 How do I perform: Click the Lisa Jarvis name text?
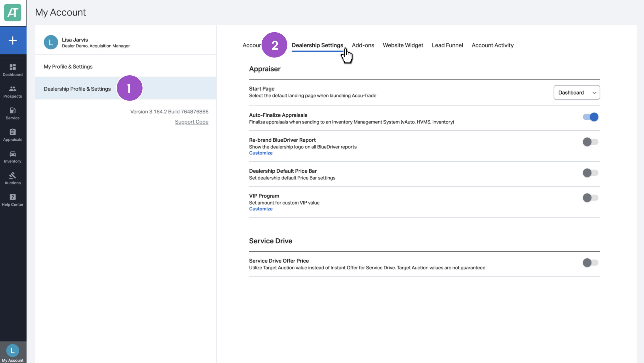click(75, 40)
